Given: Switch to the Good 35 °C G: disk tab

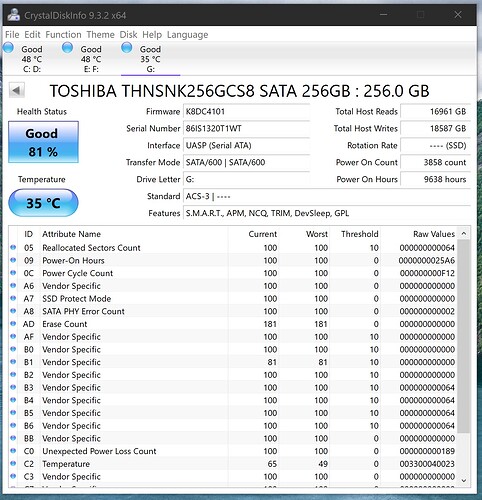Looking at the screenshot, I should 150,59.
